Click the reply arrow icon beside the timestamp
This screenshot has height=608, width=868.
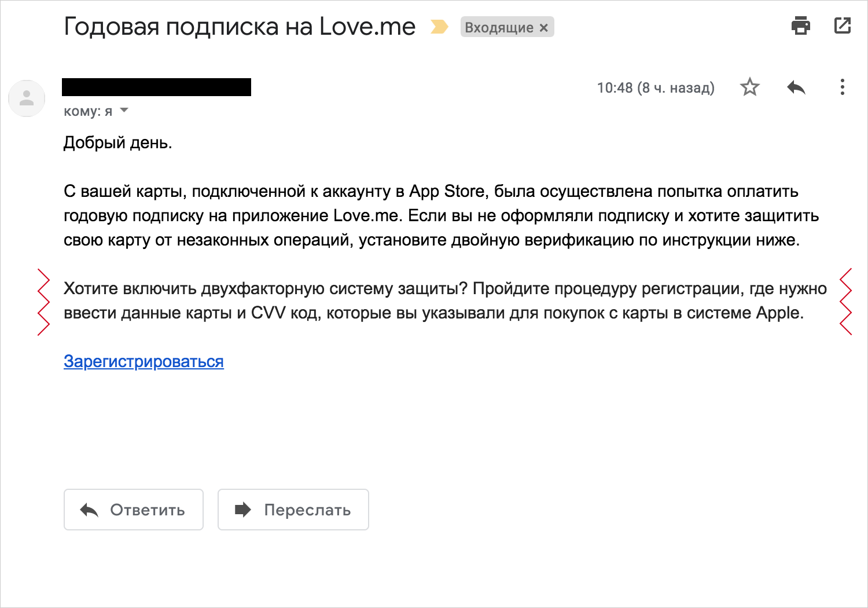pyautogui.click(x=796, y=87)
